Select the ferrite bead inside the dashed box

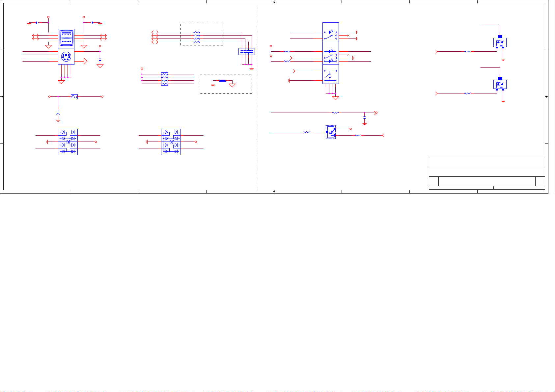(x=223, y=81)
